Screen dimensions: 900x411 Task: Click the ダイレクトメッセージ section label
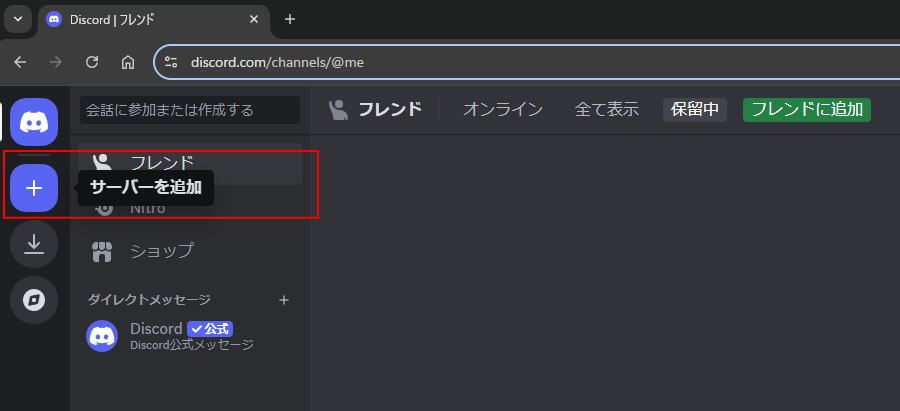pos(149,300)
